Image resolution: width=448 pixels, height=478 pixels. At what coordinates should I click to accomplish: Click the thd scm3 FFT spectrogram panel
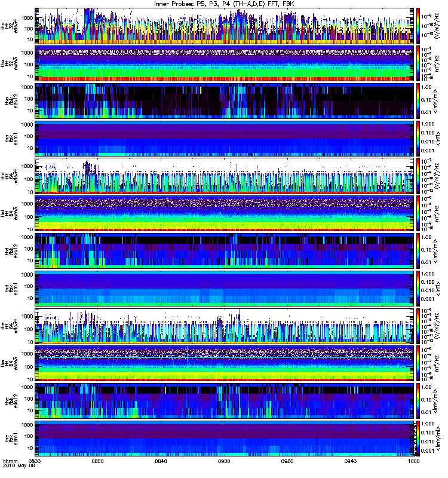tap(225, 214)
